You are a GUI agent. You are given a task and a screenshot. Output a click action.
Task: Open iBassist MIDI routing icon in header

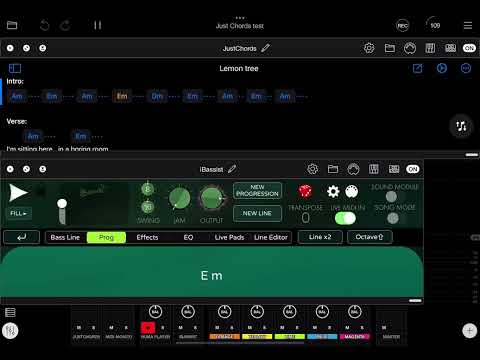click(394, 169)
